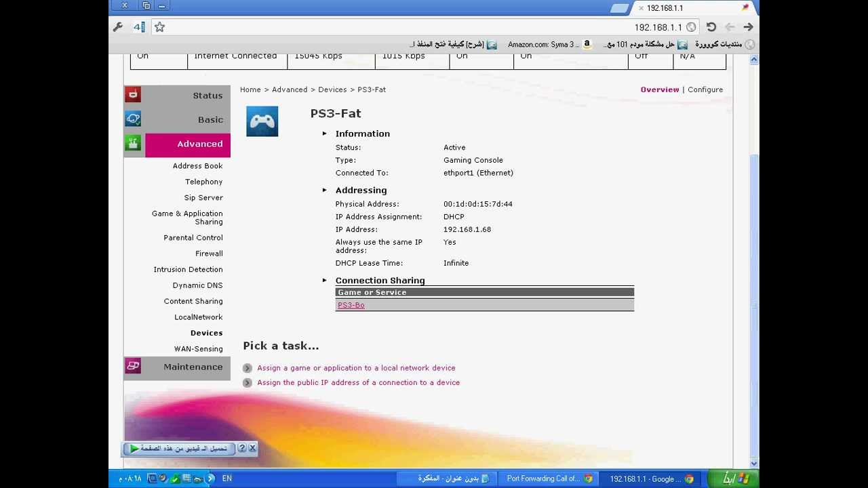Click the EN language indicator

coord(226,479)
